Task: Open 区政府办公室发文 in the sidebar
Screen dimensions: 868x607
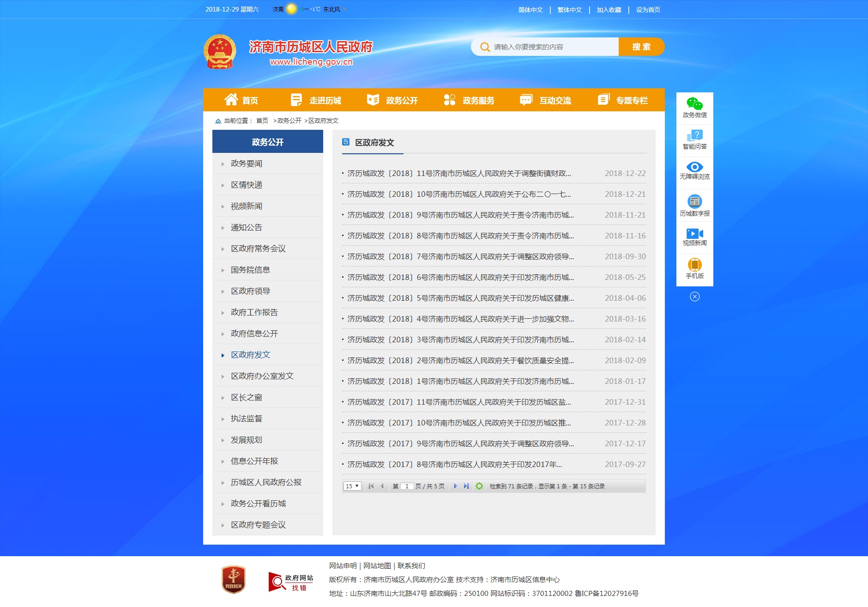Action: [x=268, y=376]
